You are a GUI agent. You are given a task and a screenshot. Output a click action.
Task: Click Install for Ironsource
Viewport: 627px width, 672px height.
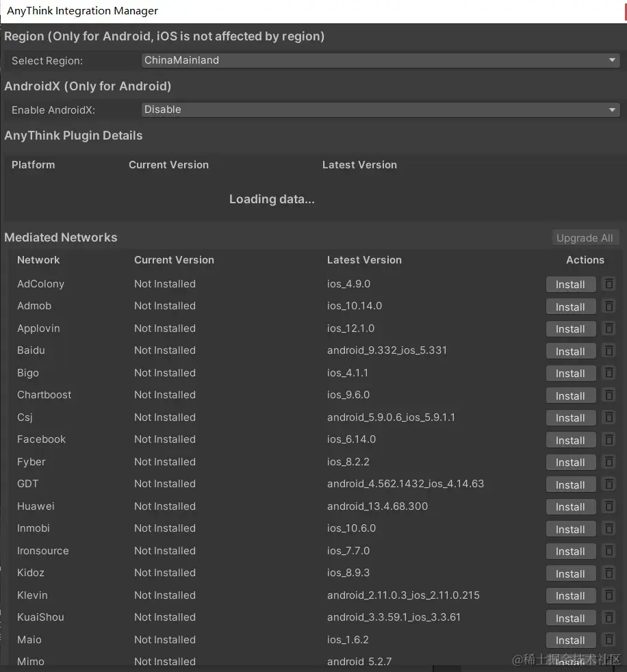[570, 552]
